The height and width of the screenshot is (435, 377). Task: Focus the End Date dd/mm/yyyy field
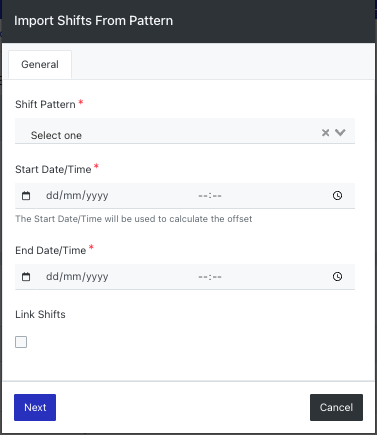(77, 277)
